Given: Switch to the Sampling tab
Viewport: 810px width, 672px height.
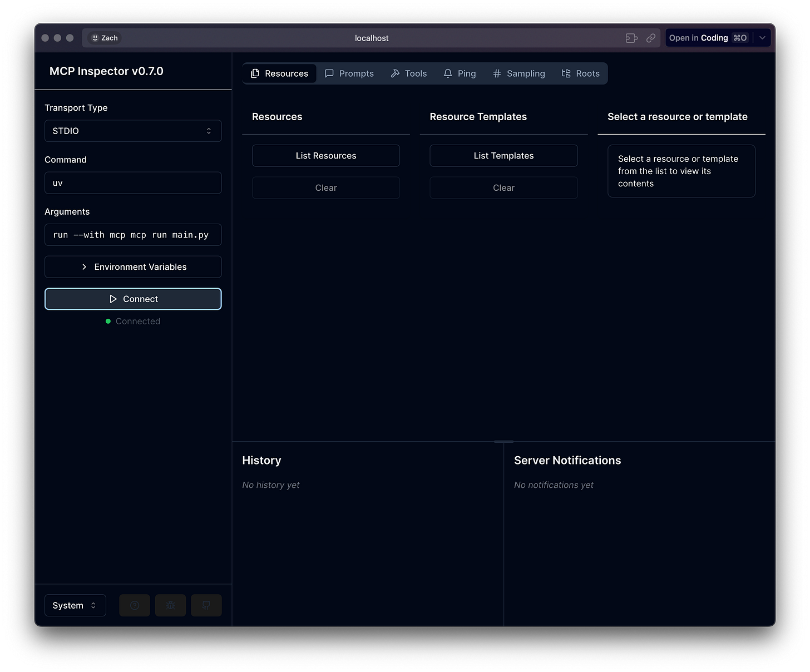Looking at the screenshot, I should coord(519,73).
